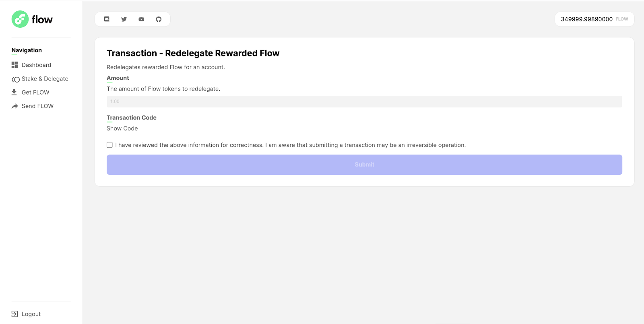Click the Dashboard grid icon in sidebar
The image size is (644, 324).
click(15, 65)
